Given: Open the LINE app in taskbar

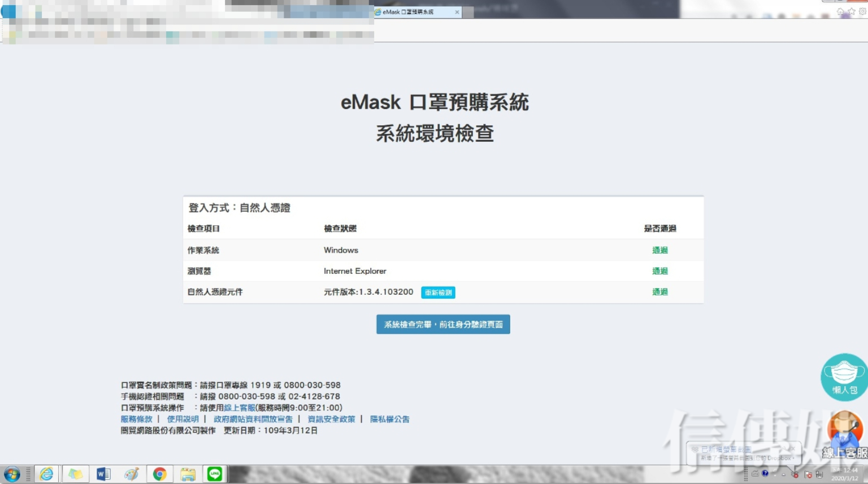Looking at the screenshot, I should (x=215, y=474).
